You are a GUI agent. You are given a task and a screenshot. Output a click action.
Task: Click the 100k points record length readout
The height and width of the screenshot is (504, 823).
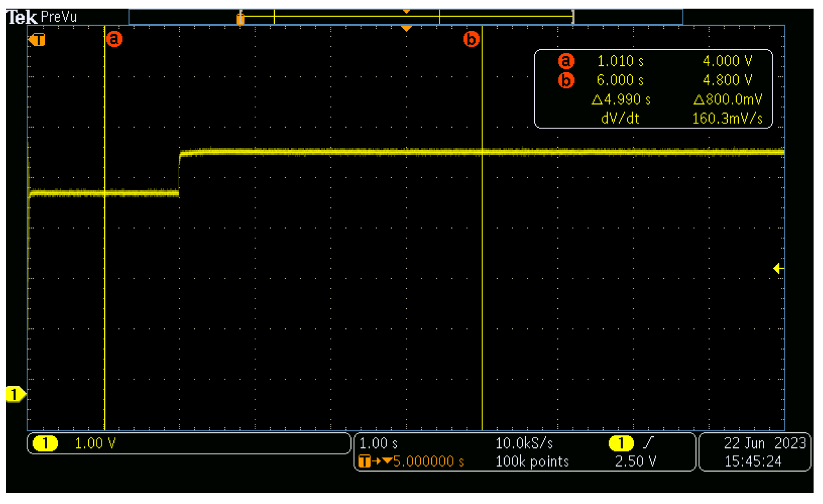pos(532,461)
